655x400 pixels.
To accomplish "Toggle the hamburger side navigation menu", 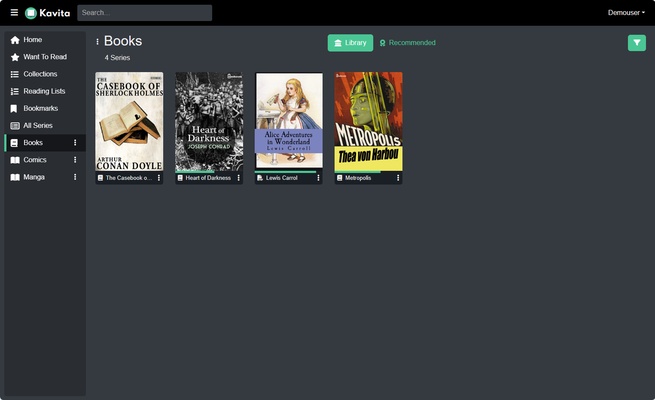I will click(14, 13).
